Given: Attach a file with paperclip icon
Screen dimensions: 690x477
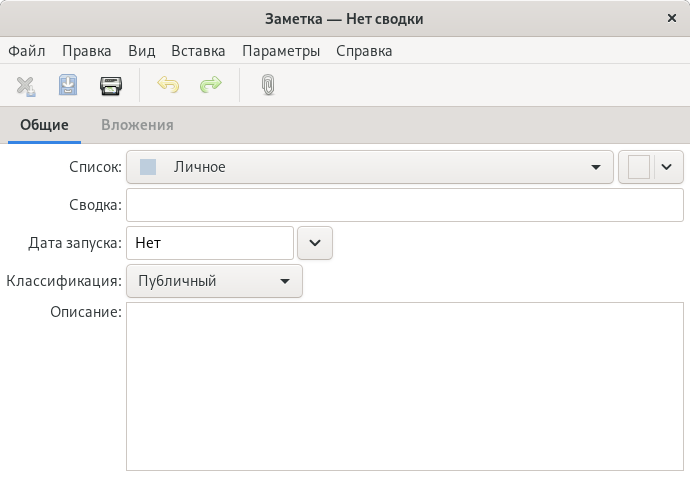Looking at the screenshot, I should click(268, 85).
